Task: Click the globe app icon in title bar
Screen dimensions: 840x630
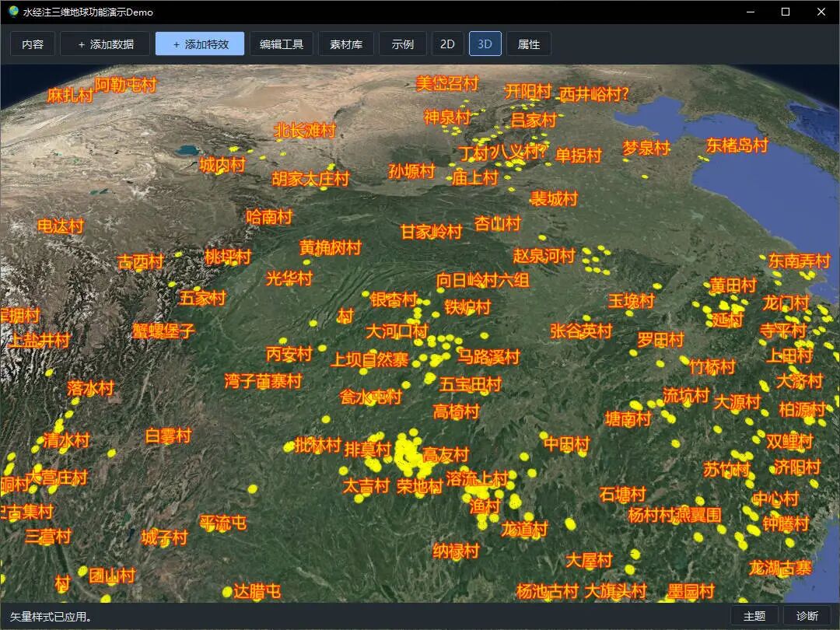Action: click(x=13, y=11)
